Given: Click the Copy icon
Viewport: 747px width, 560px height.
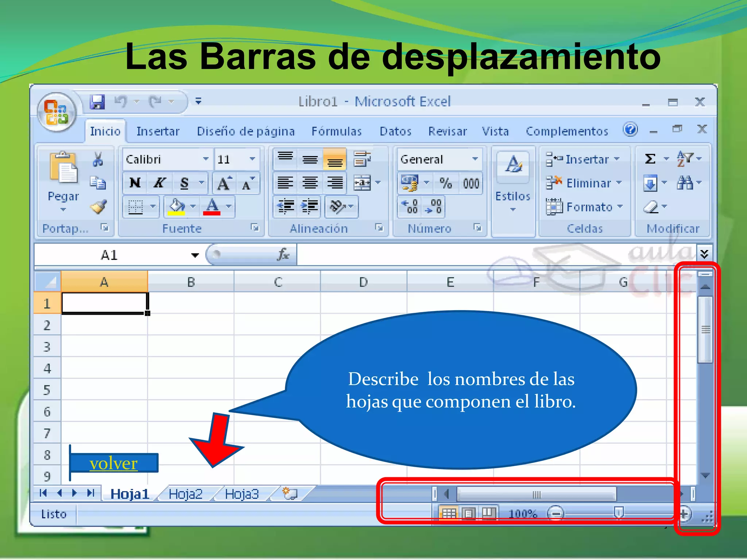Looking at the screenshot, I should click(x=98, y=183).
